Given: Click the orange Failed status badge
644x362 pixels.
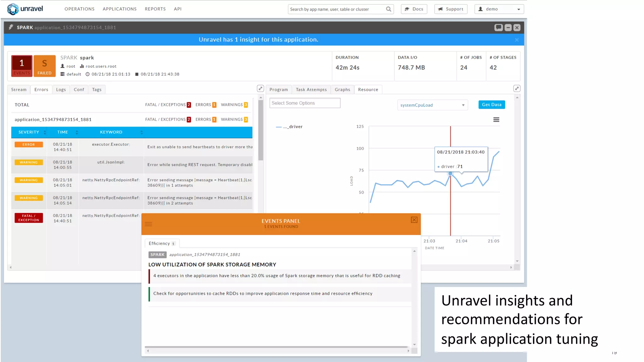Looking at the screenshot, I should tap(45, 66).
